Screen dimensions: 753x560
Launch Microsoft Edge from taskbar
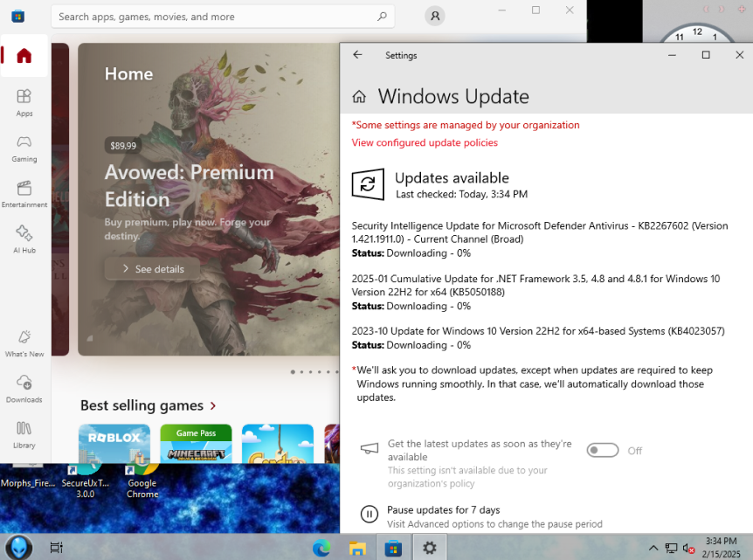[x=321, y=548]
